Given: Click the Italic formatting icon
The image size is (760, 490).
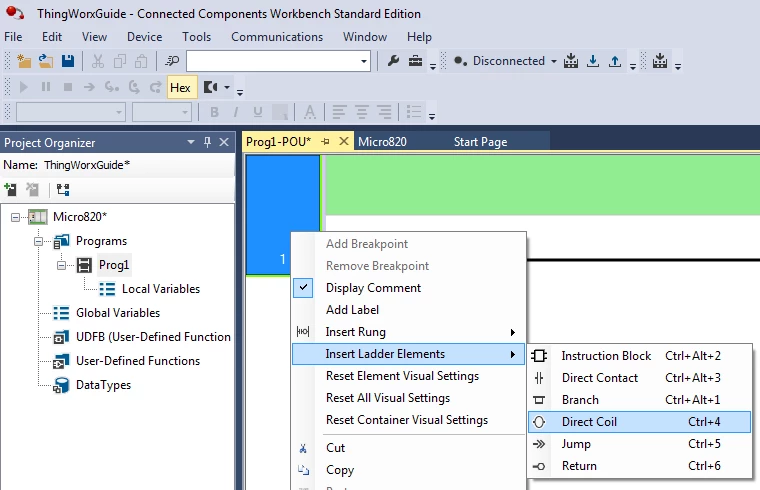Looking at the screenshot, I should 236,112.
